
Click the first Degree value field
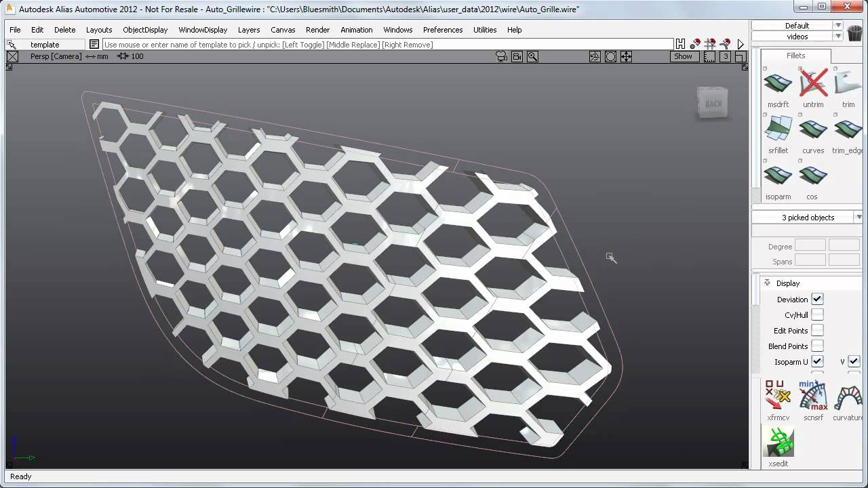[x=810, y=246]
